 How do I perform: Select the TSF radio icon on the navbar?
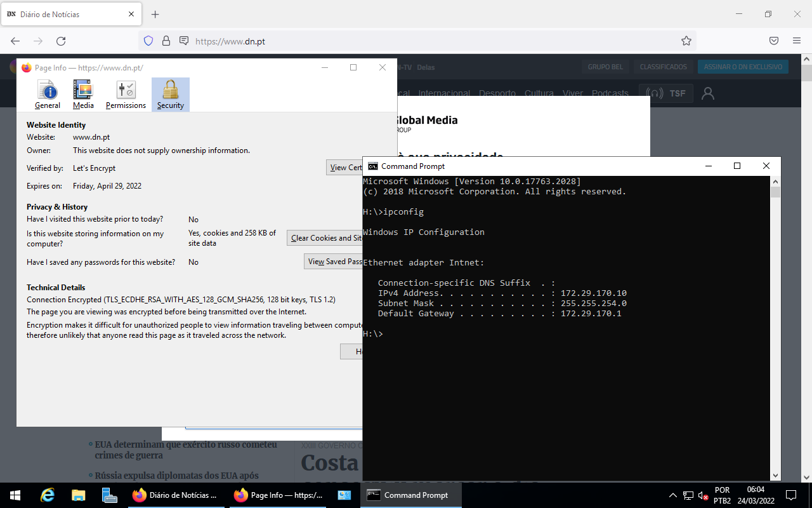pos(666,93)
